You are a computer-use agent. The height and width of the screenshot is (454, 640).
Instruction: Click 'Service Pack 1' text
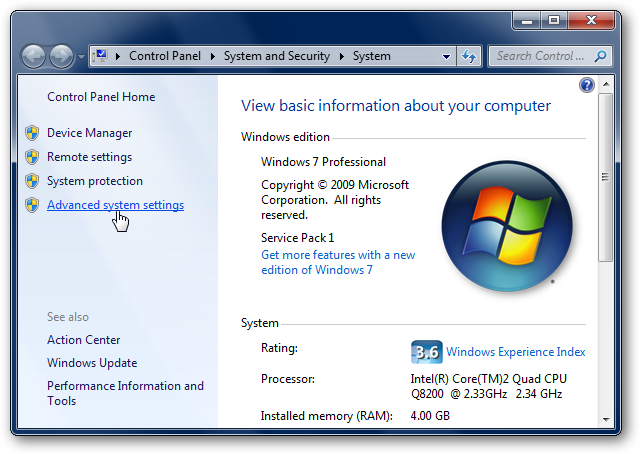[x=298, y=238]
